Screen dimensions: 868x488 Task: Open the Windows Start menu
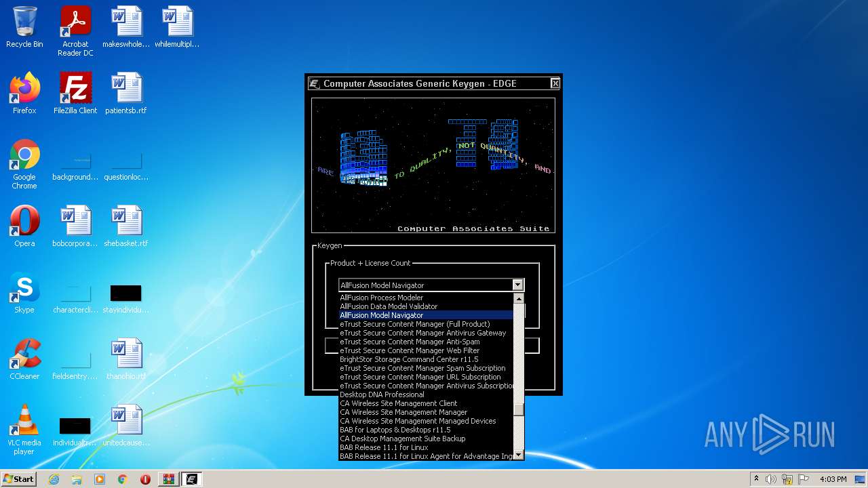18,479
